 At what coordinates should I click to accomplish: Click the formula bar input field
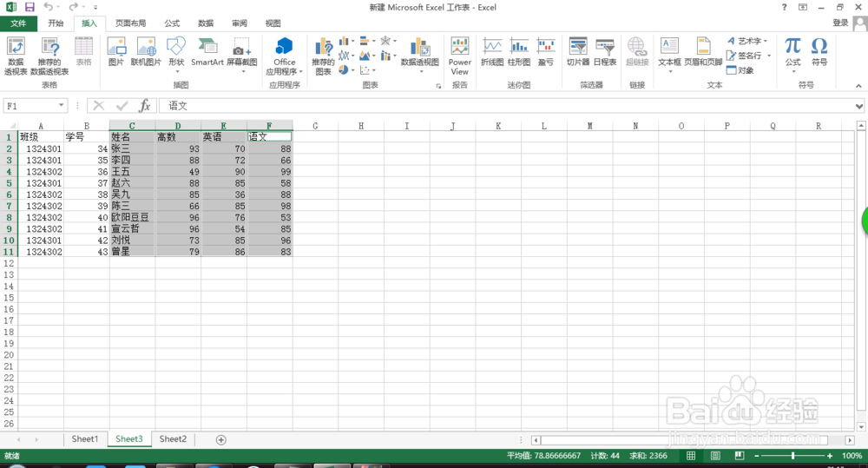505,105
